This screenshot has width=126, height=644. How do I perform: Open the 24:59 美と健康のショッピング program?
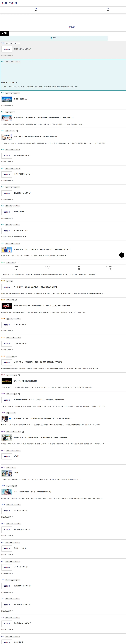coord(63,530)
